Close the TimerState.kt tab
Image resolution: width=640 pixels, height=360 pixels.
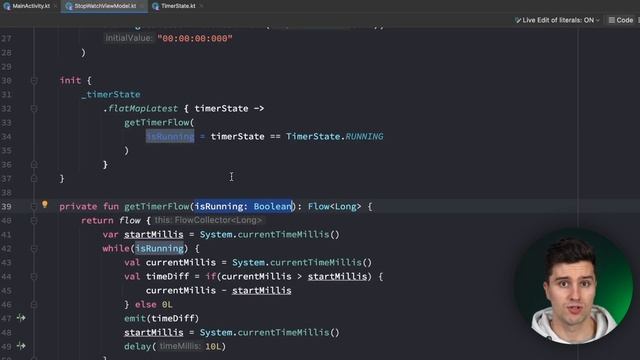[201, 6]
